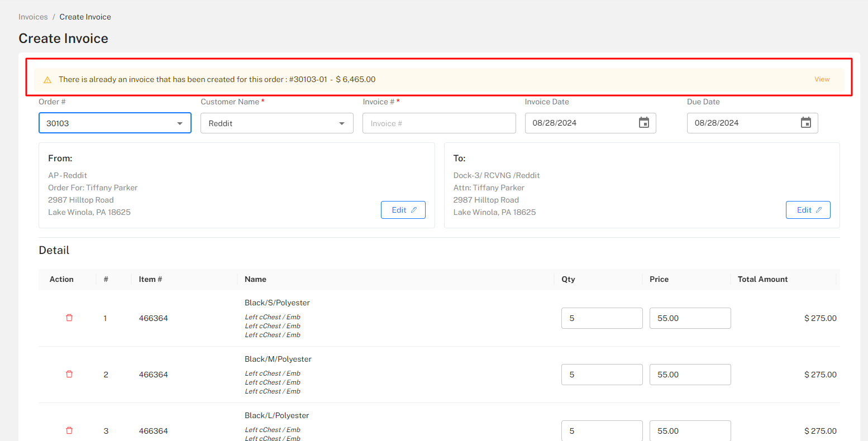Edit the To address

click(808, 210)
